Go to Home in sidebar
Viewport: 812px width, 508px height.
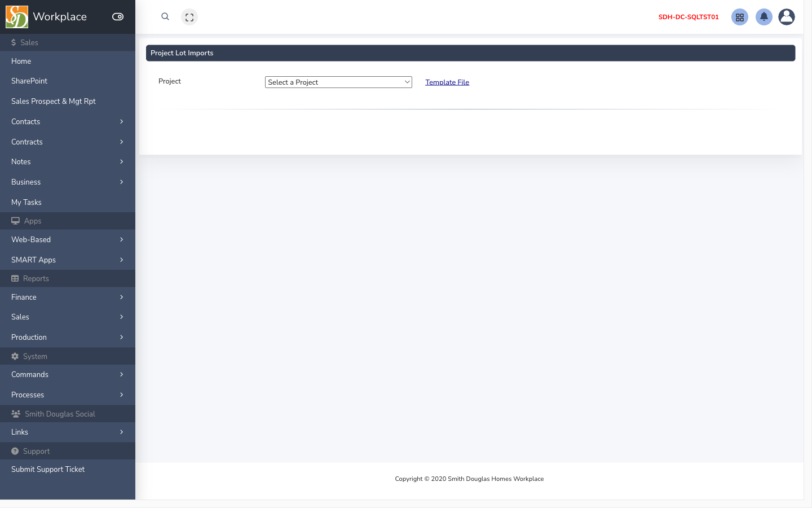pos(68,61)
